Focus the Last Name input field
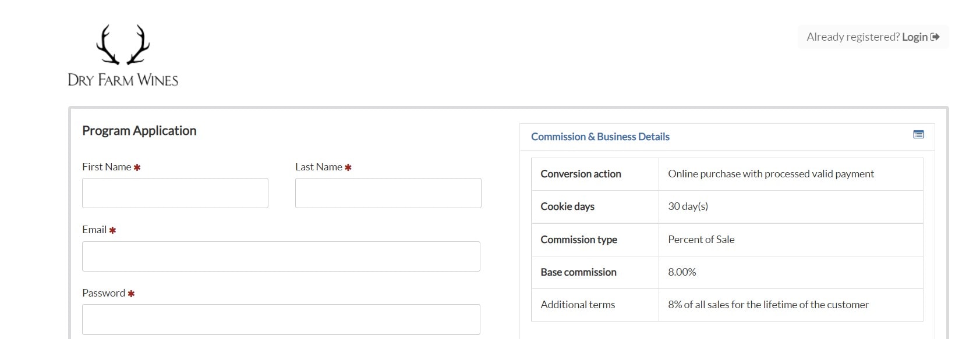The image size is (980, 339). [388, 193]
